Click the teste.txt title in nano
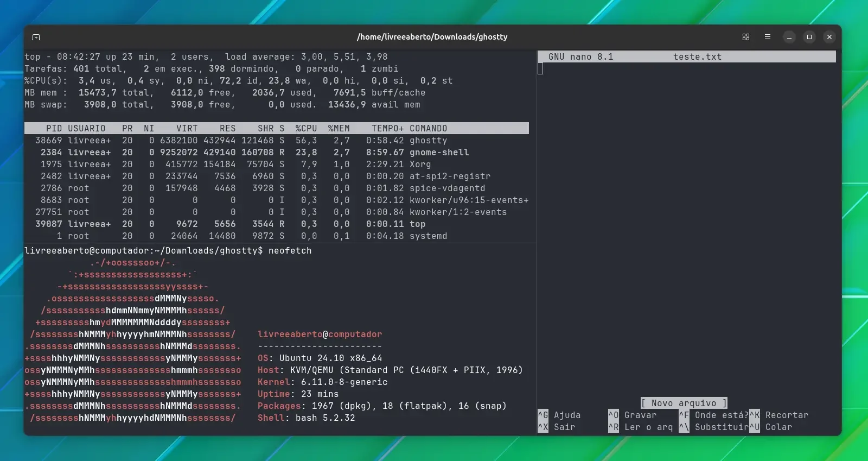This screenshot has width=868, height=461. tap(698, 57)
